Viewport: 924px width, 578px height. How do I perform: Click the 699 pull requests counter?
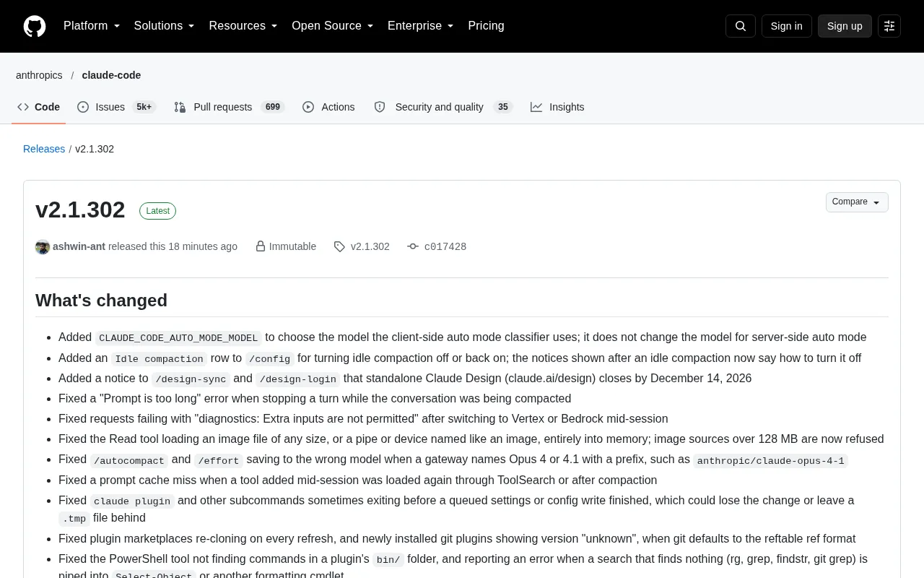pyautogui.click(x=273, y=107)
